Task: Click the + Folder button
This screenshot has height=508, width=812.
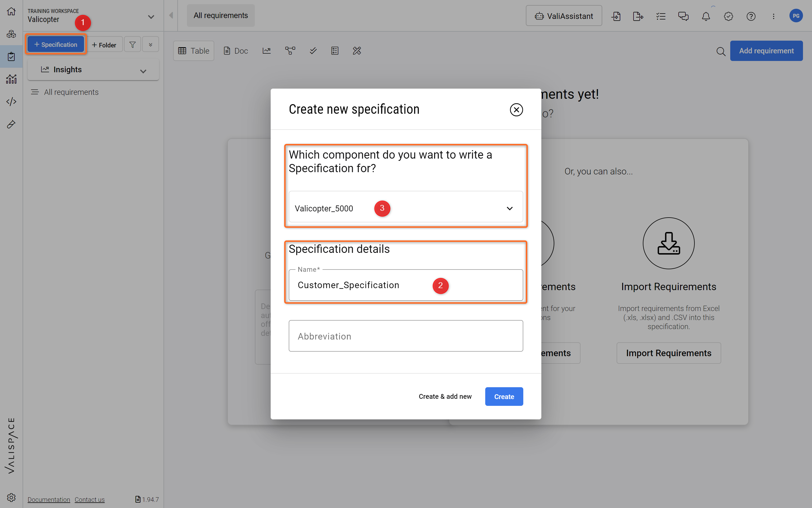Action: [104, 45]
